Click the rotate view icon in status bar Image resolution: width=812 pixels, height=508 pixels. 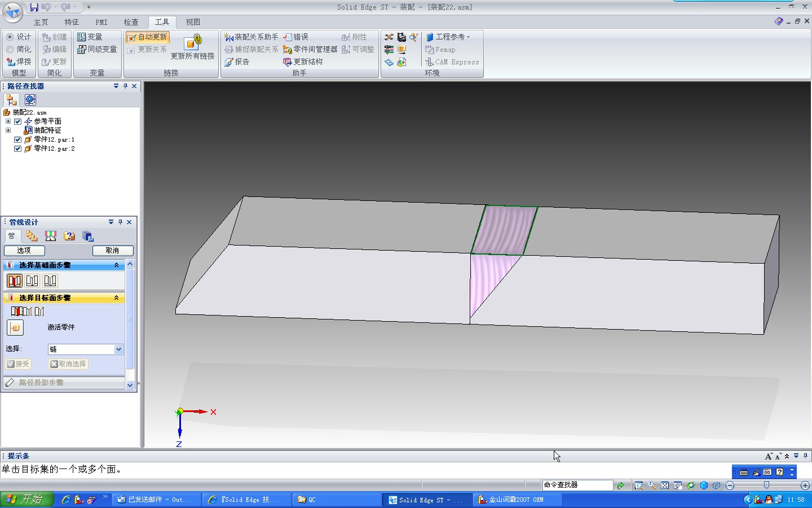point(691,485)
